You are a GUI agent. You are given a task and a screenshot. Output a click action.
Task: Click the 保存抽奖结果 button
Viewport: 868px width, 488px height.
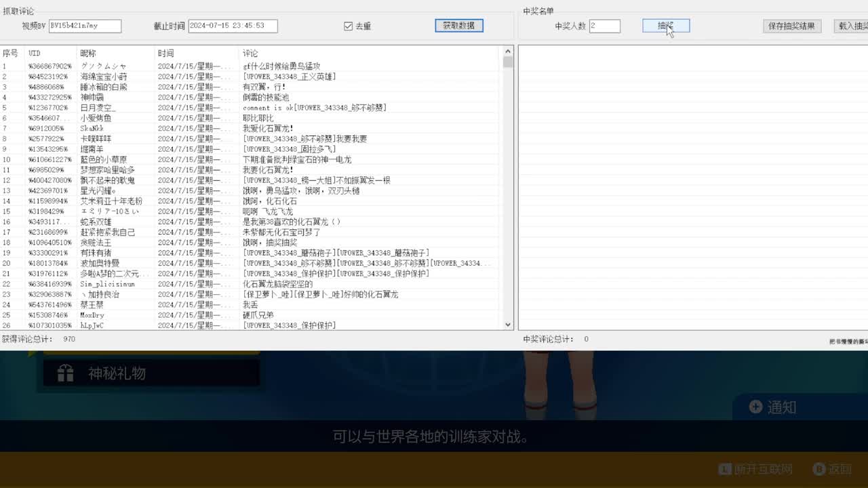pos(792,26)
